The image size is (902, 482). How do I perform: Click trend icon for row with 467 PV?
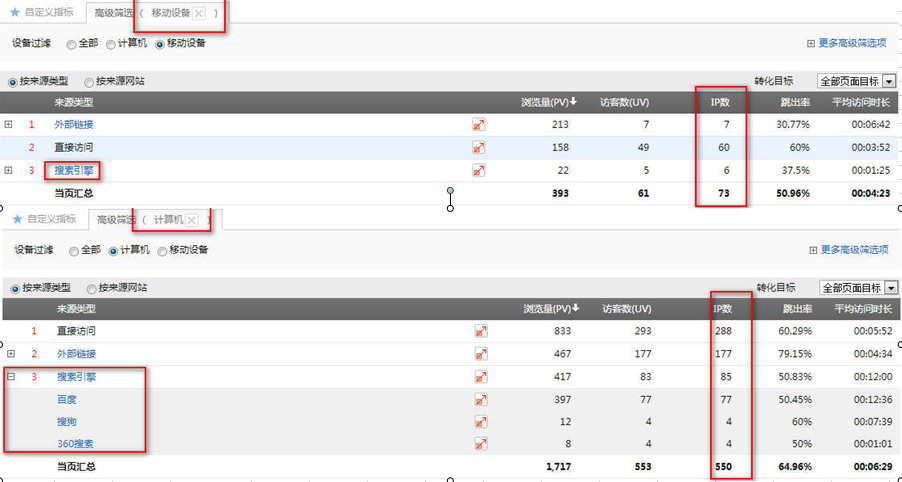[x=479, y=354]
